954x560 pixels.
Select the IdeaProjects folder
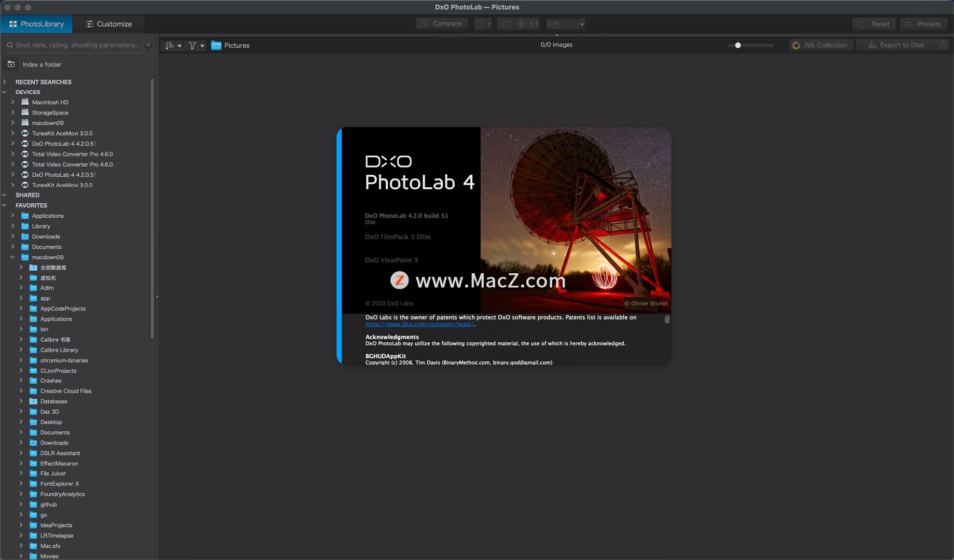click(x=56, y=525)
